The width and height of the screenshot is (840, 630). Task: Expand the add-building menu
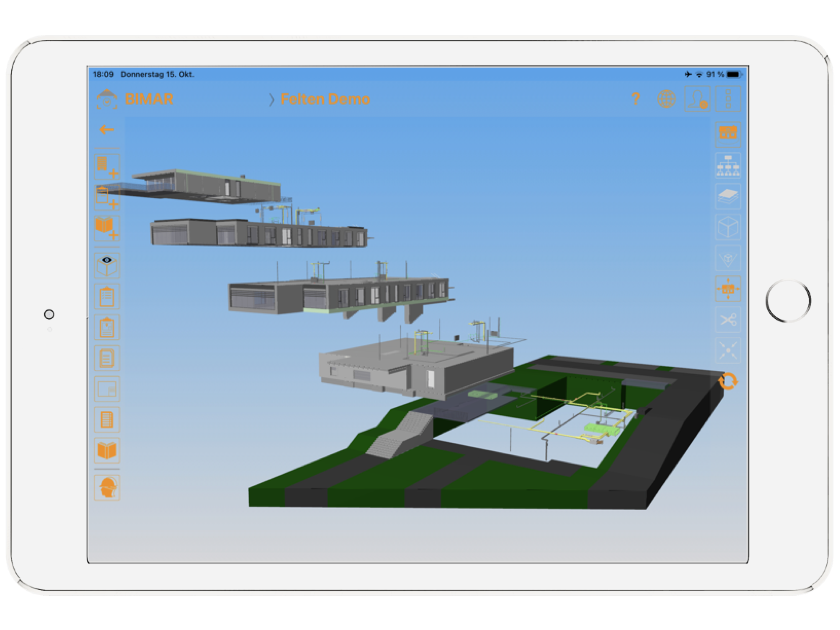107,167
